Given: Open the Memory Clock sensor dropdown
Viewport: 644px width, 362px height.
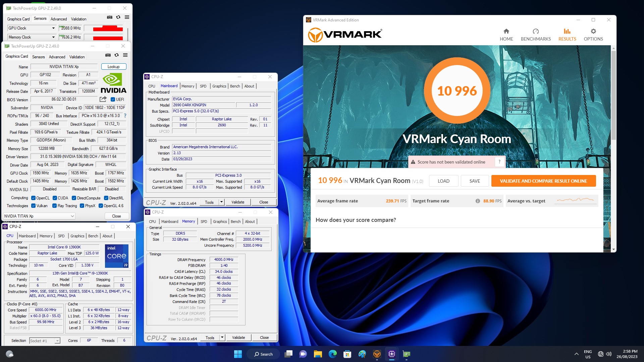Looking at the screenshot, I should pyautogui.click(x=32, y=37).
